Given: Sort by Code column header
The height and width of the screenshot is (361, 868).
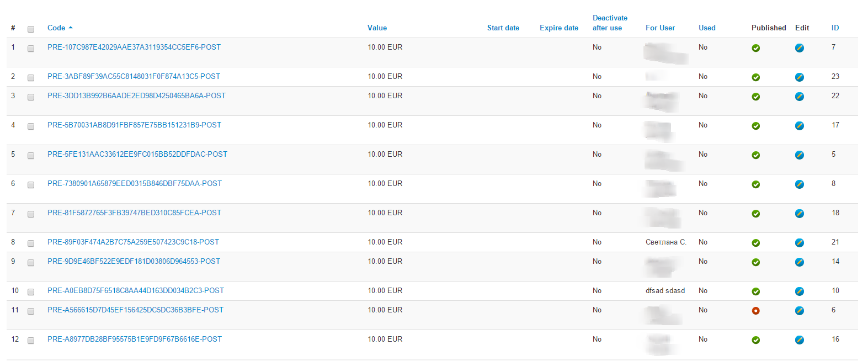Looking at the screenshot, I should pyautogui.click(x=56, y=28).
